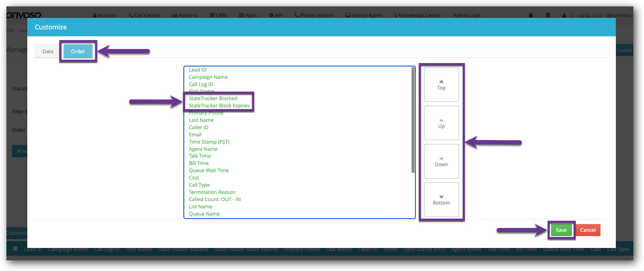Select Agent Name in list
The image size is (644, 271).
click(x=203, y=149)
